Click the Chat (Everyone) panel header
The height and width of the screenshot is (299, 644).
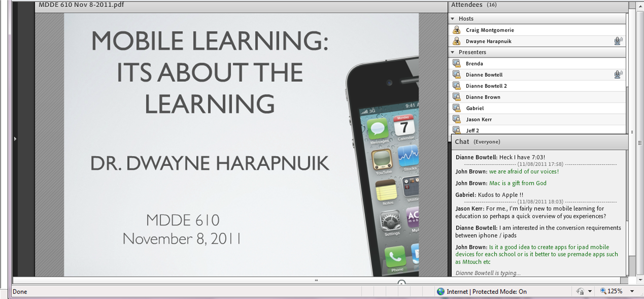click(539, 142)
